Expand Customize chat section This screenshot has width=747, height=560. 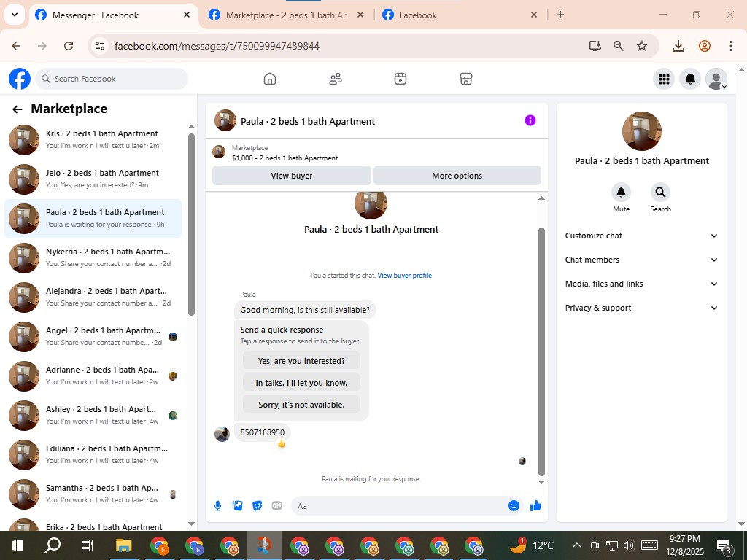pyautogui.click(x=641, y=236)
